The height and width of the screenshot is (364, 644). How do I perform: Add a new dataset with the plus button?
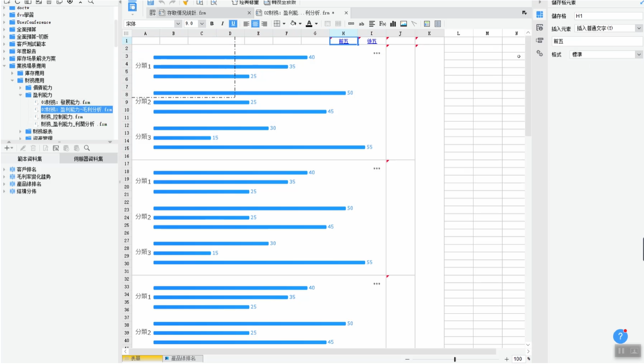(7, 148)
